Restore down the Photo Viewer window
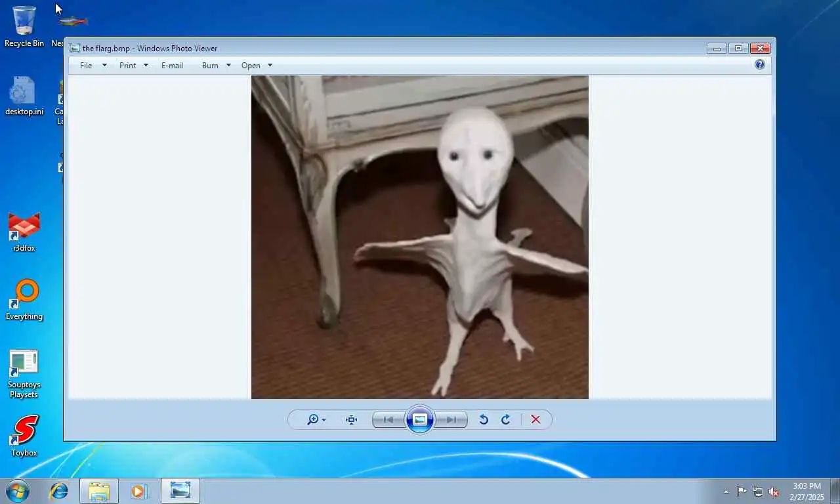The height and width of the screenshot is (504, 840). pyautogui.click(x=738, y=48)
